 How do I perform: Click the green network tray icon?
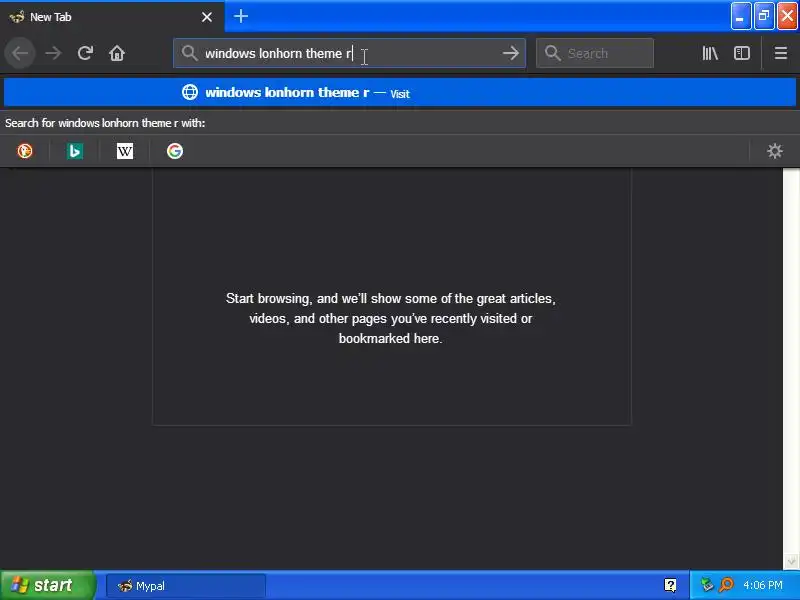coord(707,585)
